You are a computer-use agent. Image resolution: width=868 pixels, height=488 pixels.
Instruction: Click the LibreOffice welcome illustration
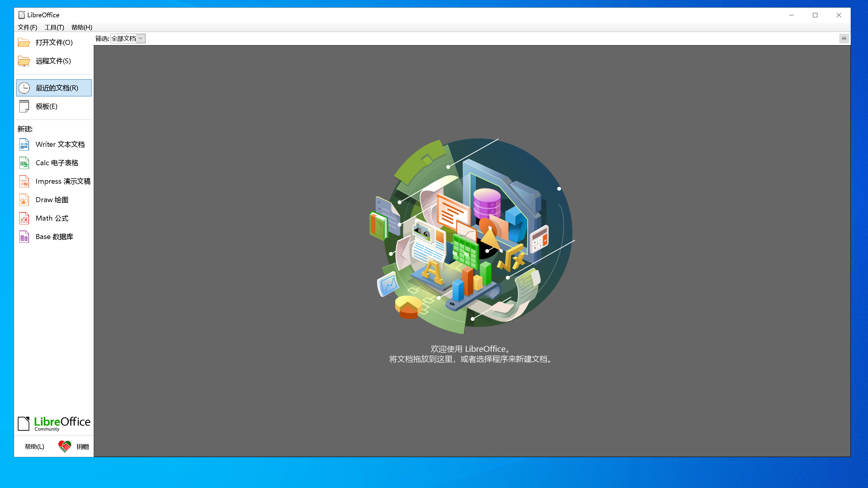pos(472,236)
